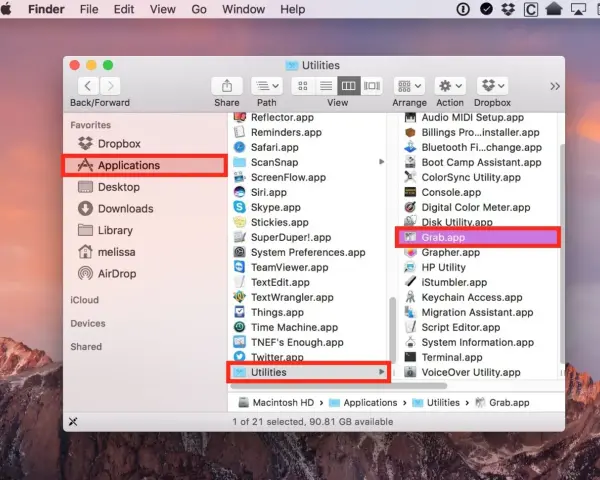
Task: Switch to column view
Action: pos(349,86)
